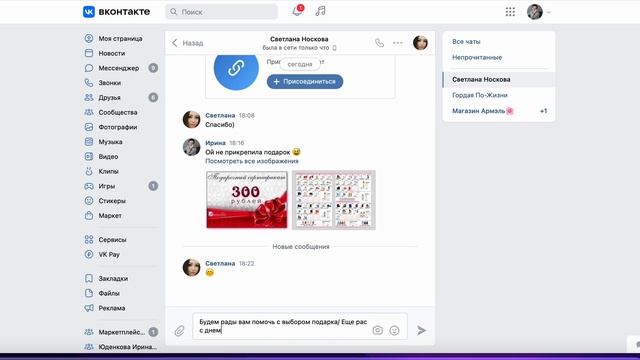Click the profile avatar in the header
Image resolution: width=640 pixels, height=360 pixels.
coord(535,12)
